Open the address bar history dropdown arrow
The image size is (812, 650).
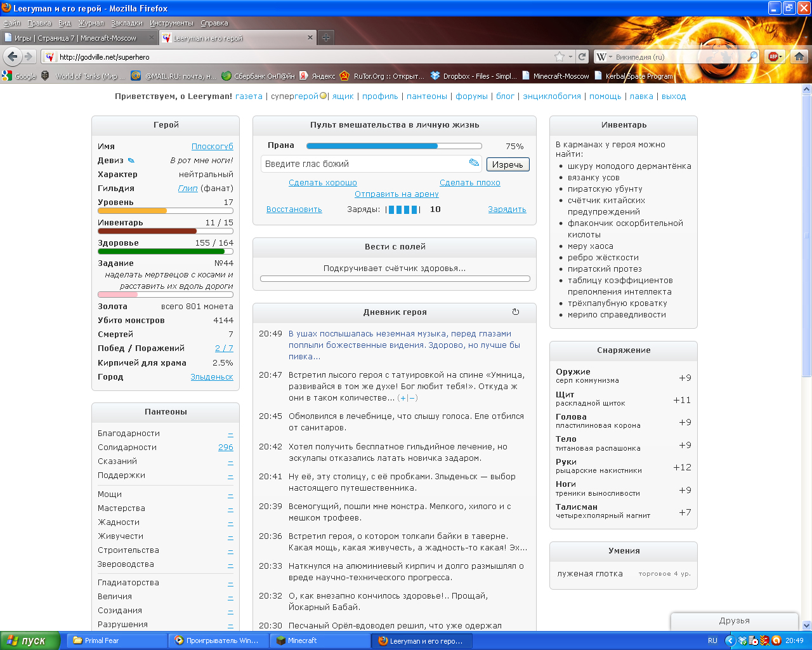[x=570, y=56]
